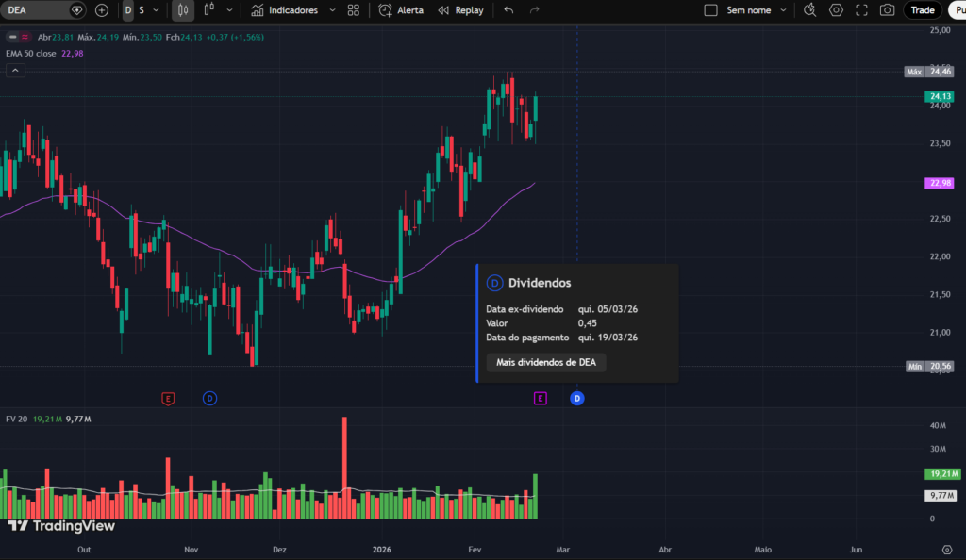Viewport: 966px width, 560px height.
Task: Enter fullscreen mode
Action: [x=861, y=10]
